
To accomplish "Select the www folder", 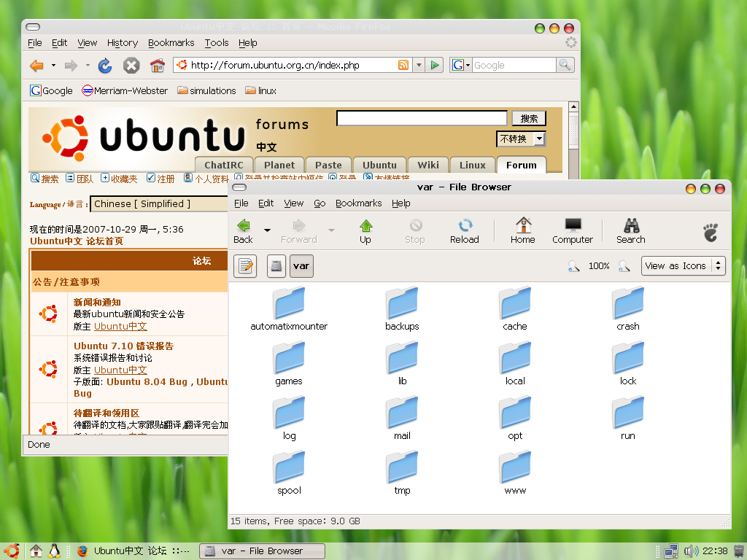I will coord(515,473).
